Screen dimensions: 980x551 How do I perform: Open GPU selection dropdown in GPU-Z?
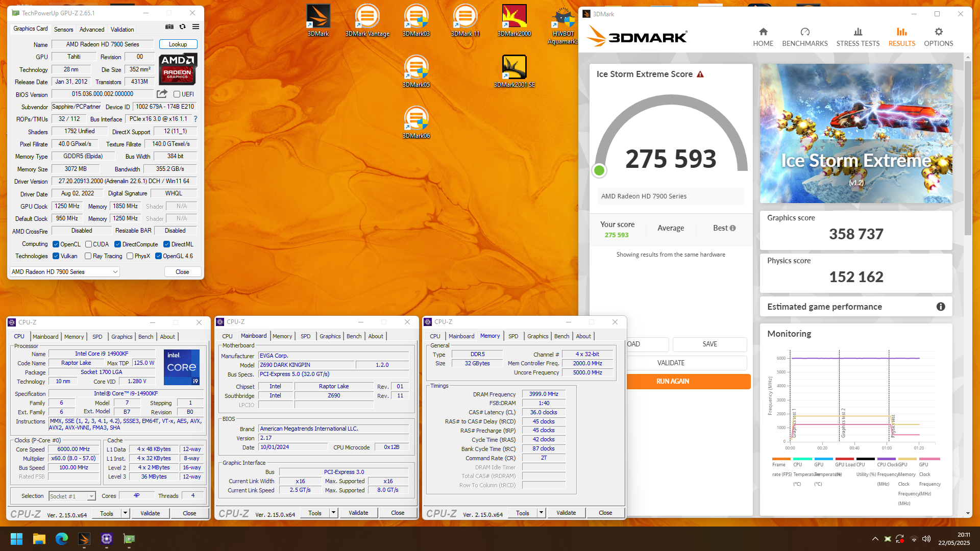tap(65, 272)
